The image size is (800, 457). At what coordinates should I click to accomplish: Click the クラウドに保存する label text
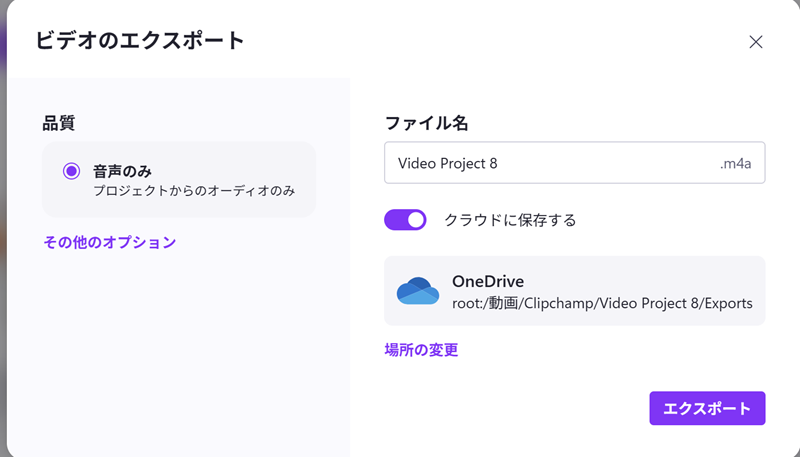point(510,220)
